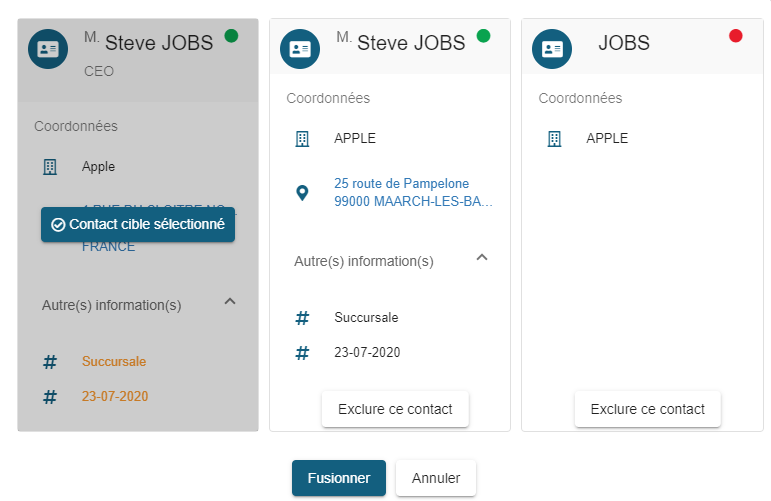Click building icon beside APPLE in middle card
The image size is (771, 501).
point(302,139)
